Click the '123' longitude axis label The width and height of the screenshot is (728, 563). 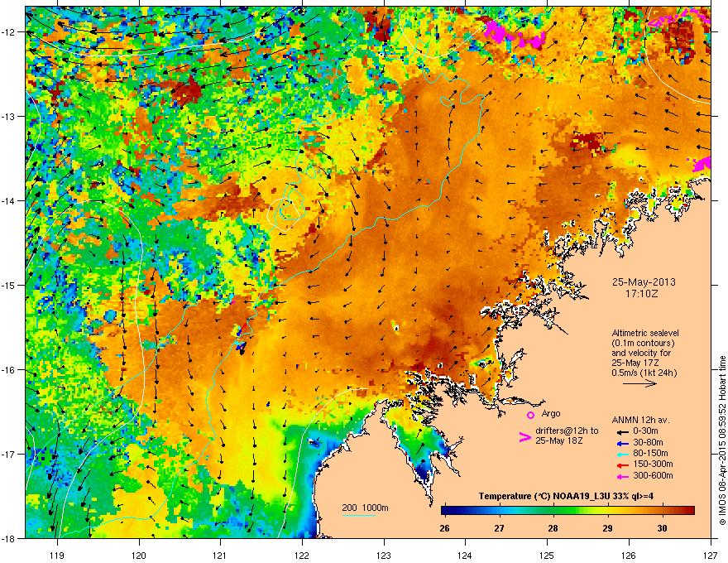point(384,556)
